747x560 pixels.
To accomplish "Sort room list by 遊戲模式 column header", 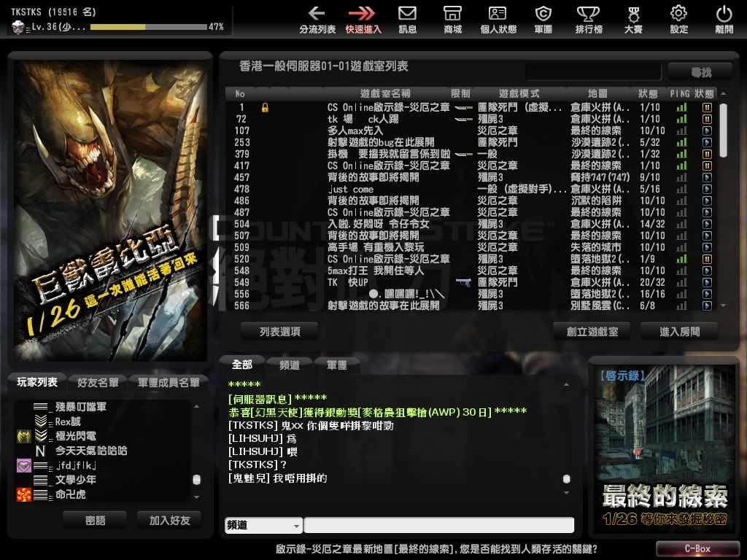I will click(519, 94).
